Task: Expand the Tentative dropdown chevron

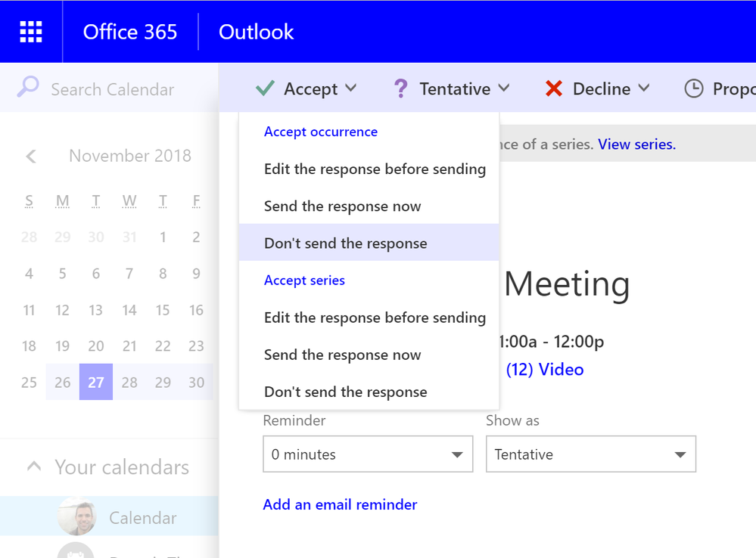Action: coord(504,88)
